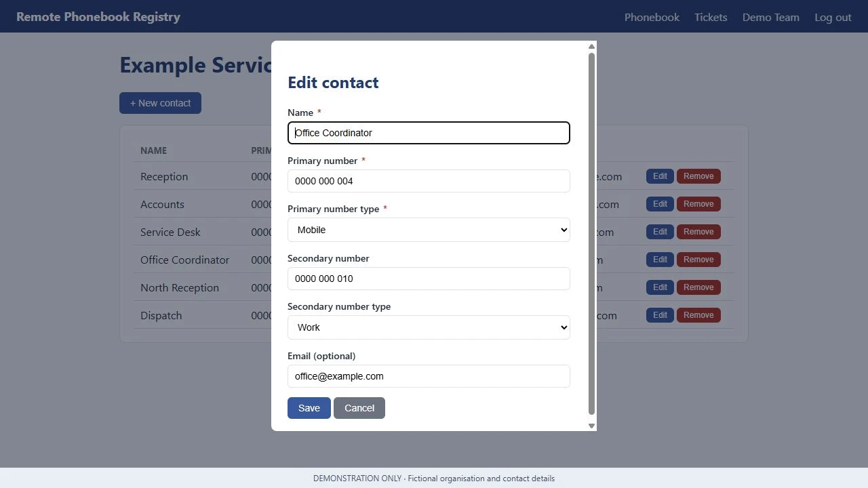
Task: Click the dialog scrollbar up arrow
Action: pyautogui.click(x=591, y=46)
